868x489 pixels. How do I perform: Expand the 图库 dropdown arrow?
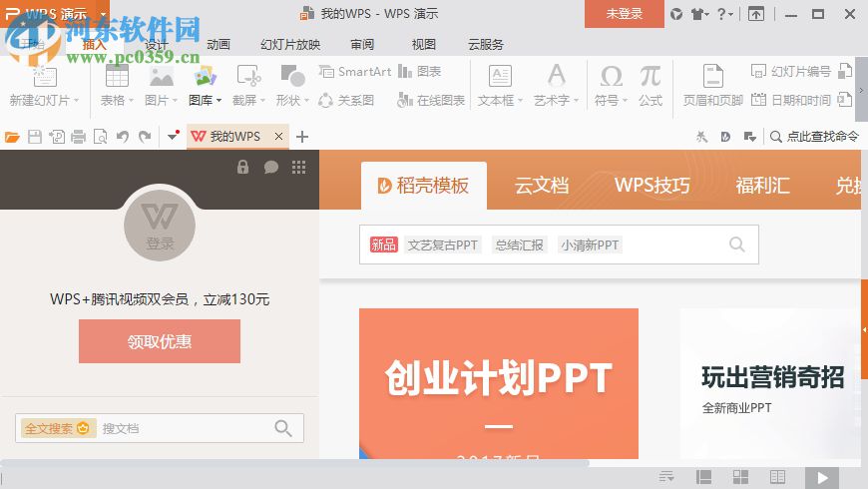[219, 100]
